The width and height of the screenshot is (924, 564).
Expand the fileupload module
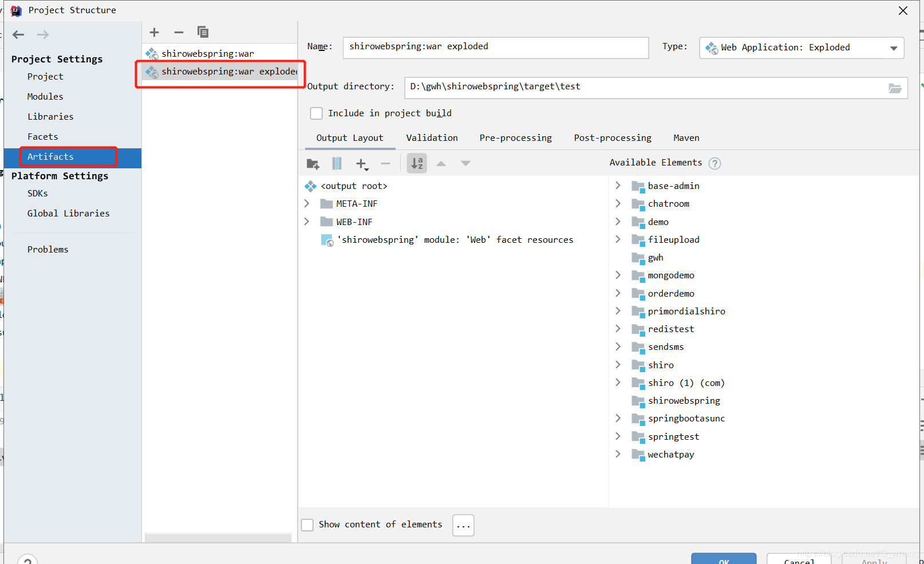618,239
